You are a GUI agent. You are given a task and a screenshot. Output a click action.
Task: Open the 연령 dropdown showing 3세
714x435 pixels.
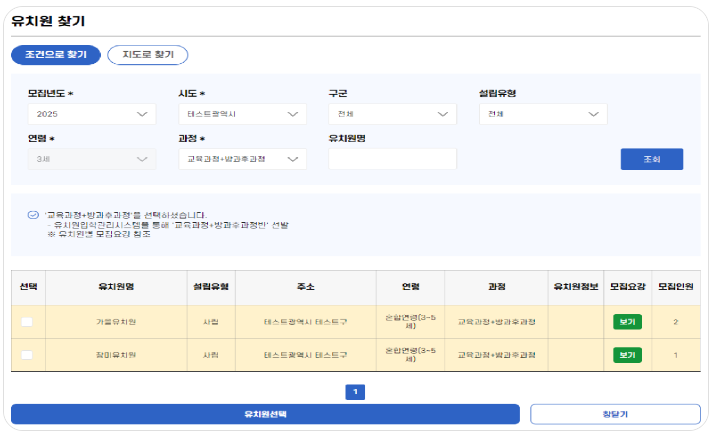(92, 159)
